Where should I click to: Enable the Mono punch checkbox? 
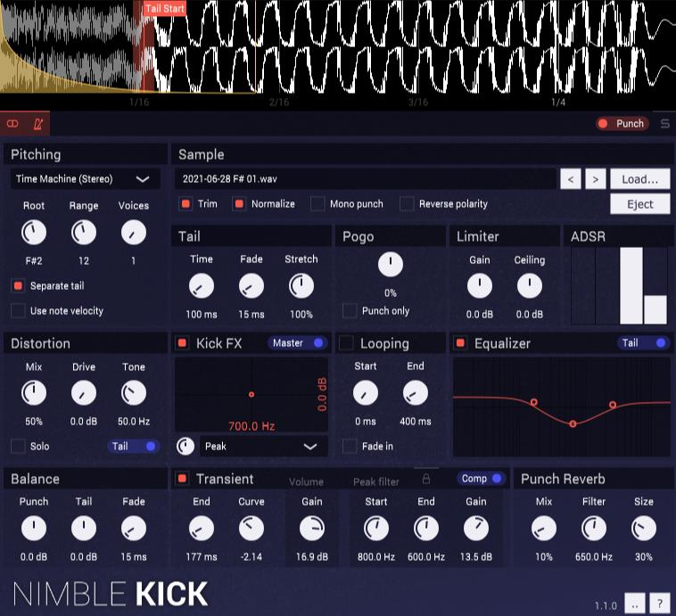pyautogui.click(x=317, y=204)
